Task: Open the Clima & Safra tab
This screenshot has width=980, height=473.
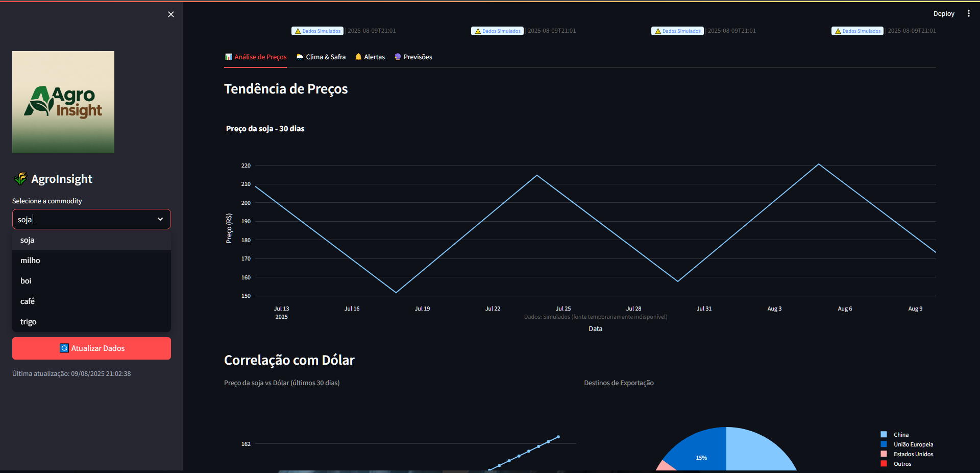Action: click(321, 57)
